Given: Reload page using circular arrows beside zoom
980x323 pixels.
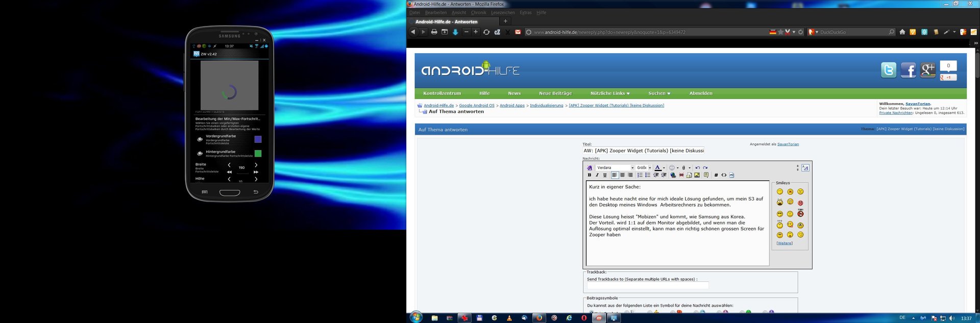Looking at the screenshot, I should click(x=486, y=32).
